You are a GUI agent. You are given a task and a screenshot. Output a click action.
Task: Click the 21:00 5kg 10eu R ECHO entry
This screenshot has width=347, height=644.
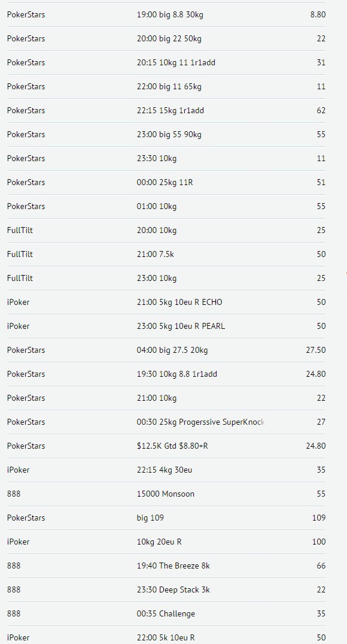pyautogui.click(x=166, y=303)
